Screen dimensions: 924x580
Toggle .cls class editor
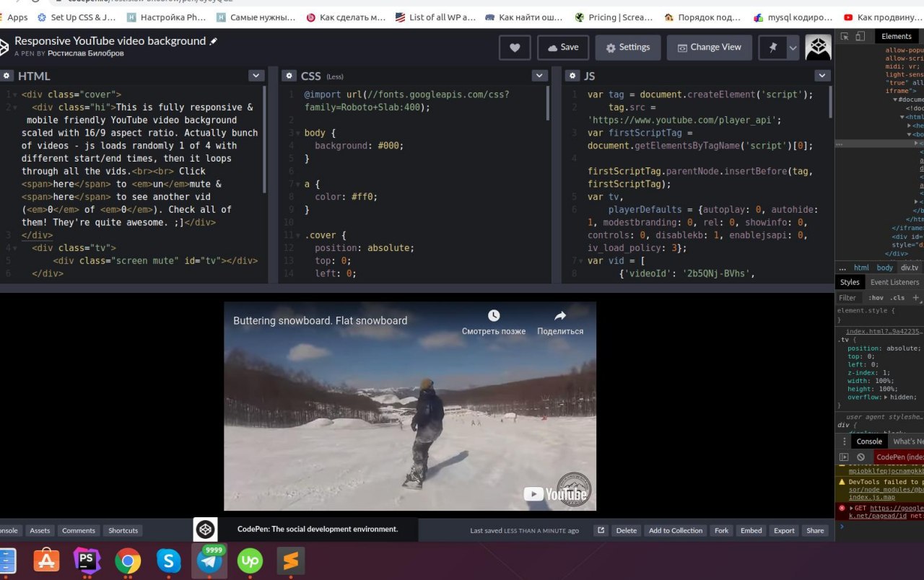click(x=897, y=297)
